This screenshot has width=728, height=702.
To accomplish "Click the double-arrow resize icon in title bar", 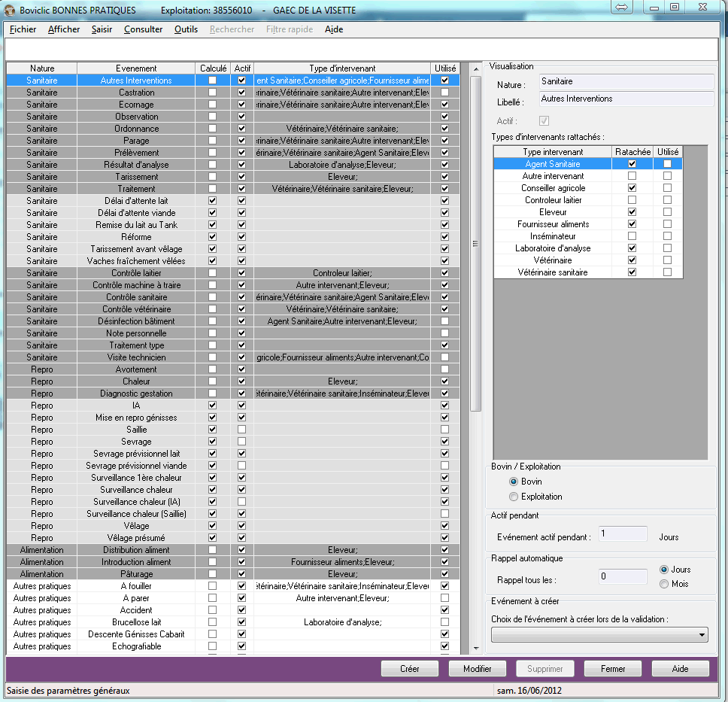I will point(622,7).
